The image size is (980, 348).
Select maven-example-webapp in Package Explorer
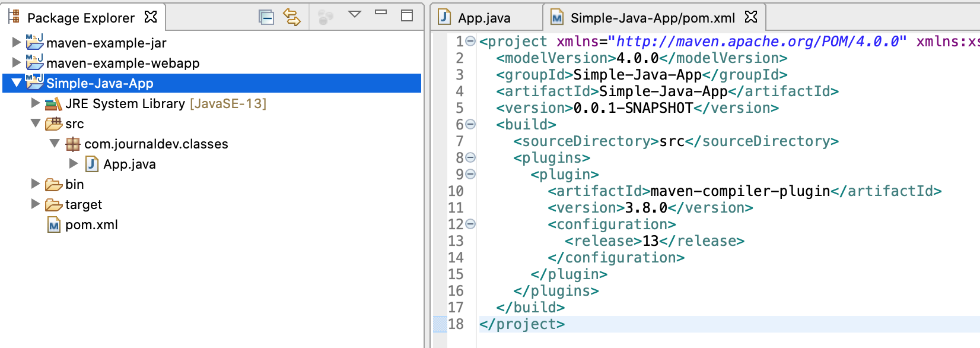coord(123,63)
